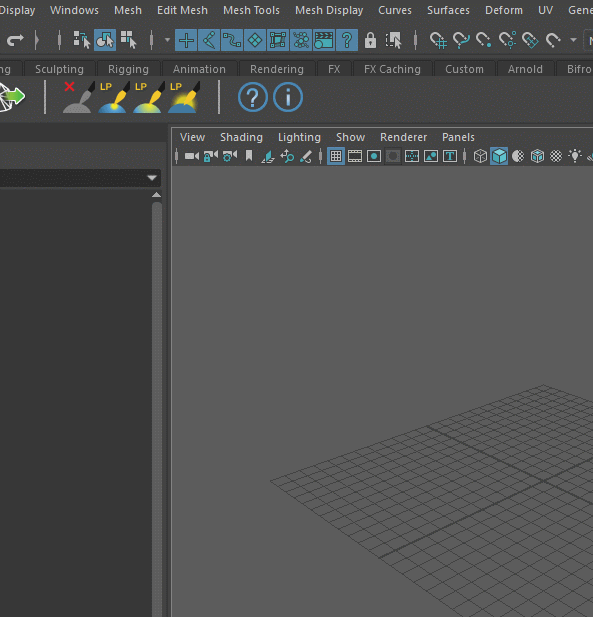Enable snap to points magnet icon
Image resolution: width=593 pixels, height=617 pixels.
(x=484, y=40)
